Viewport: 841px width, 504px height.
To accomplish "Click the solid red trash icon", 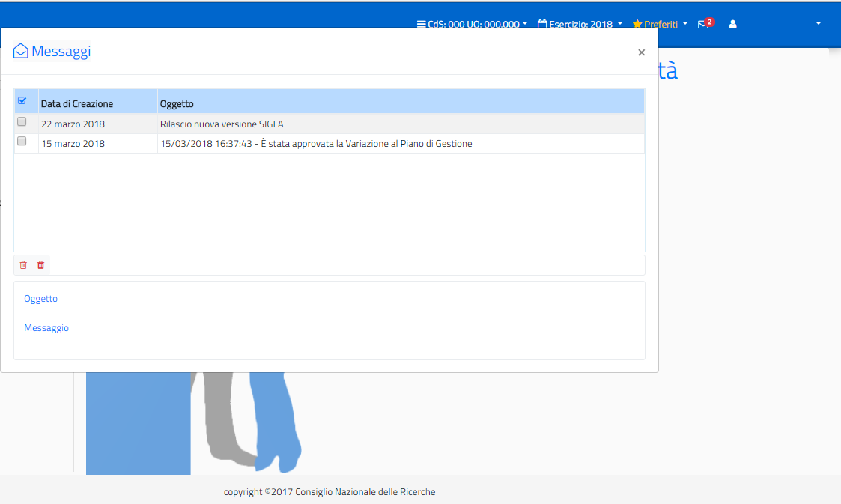I will pyautogui.click(x=40, y=265).
